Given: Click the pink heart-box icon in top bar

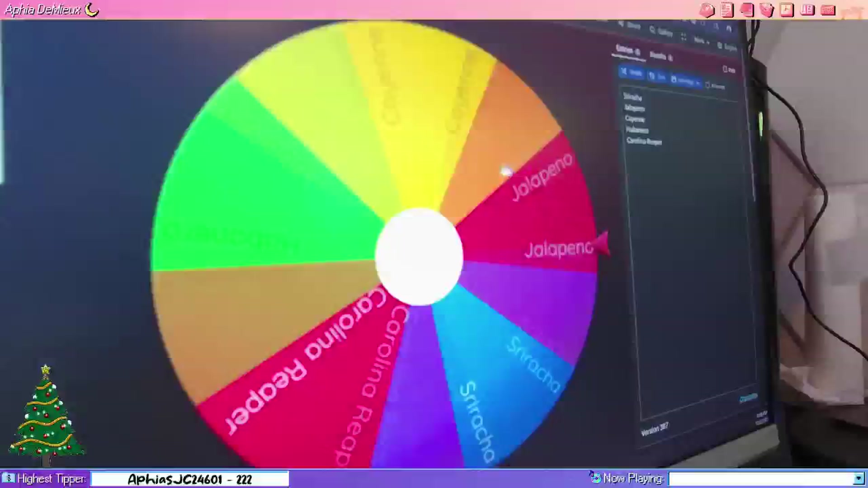Looking at the screenshot, I should 767,10.
